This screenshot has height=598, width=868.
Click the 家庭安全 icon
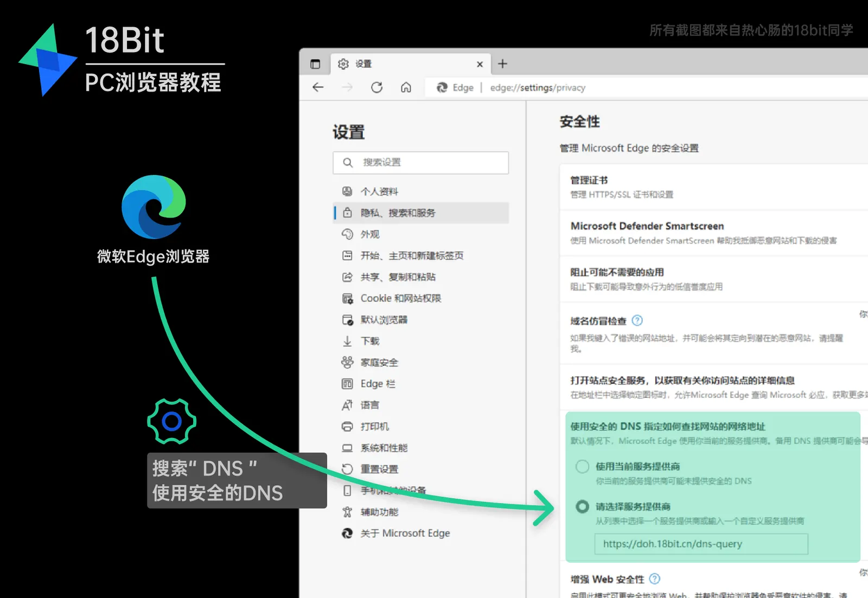[x=347, y=362]
